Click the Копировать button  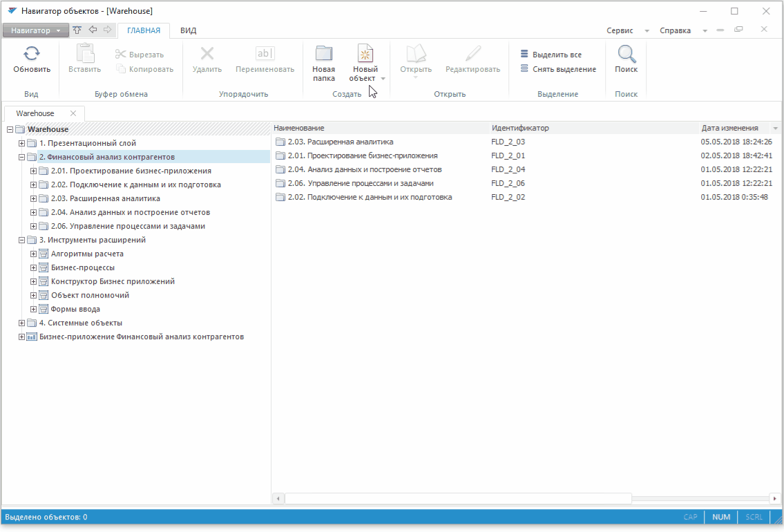pos(144,69)
